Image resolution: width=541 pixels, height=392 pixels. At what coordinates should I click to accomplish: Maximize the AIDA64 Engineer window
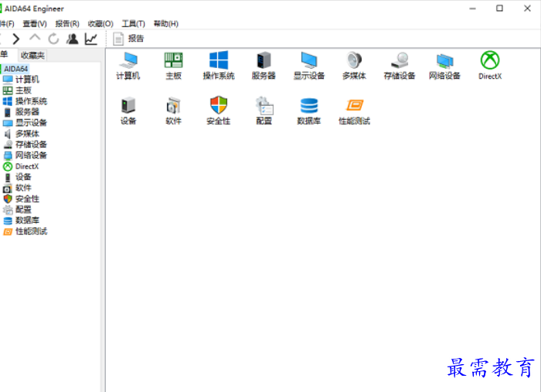coord(499,9)
